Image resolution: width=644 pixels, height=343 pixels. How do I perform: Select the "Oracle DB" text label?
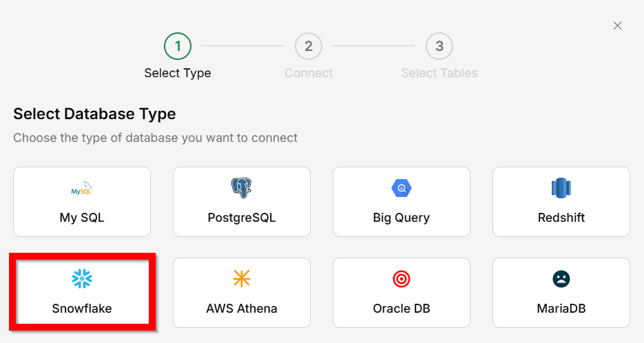[x=401, y=309]
